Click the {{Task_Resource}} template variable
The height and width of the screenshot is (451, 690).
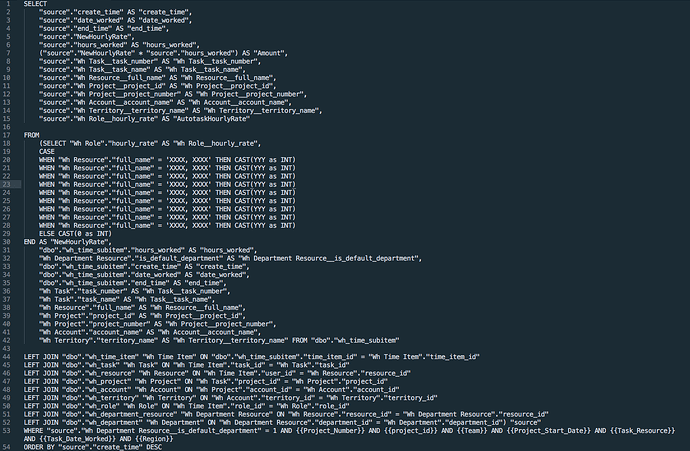point(643,431)
